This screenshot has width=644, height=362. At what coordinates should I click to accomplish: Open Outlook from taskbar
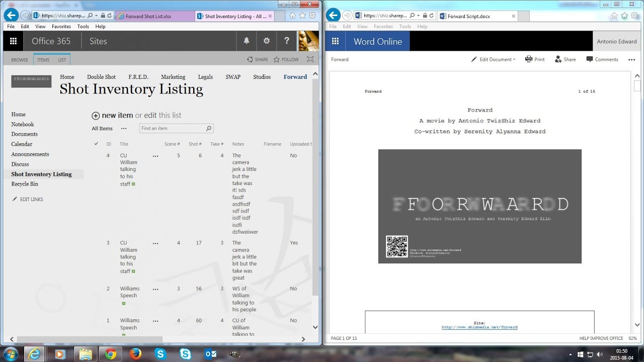pyautogui.click(x=211, y=354)
